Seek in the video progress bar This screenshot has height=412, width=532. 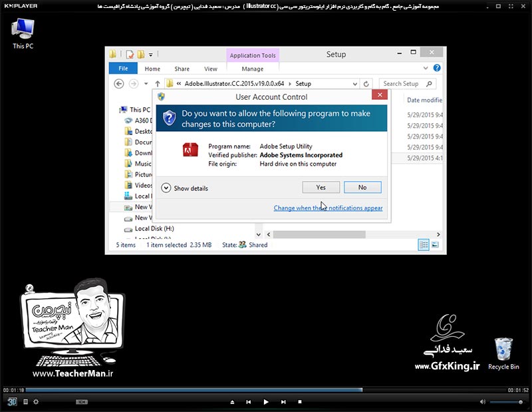click(266, 390)
